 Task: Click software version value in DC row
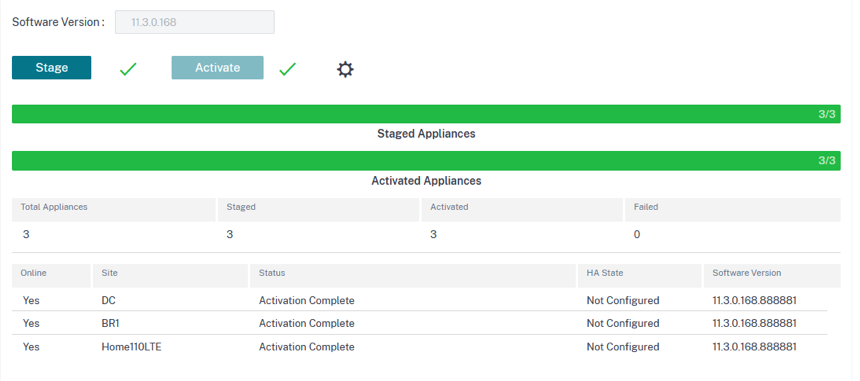[x=755, y=300]
